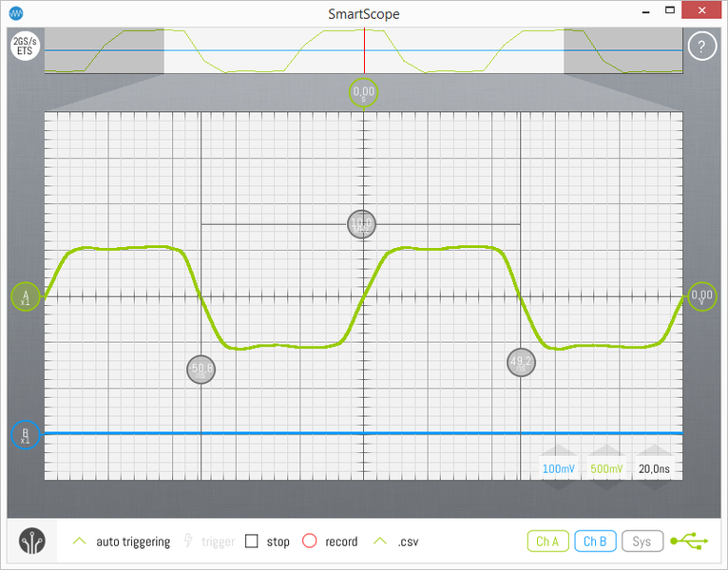Open the 20,0ns timebase selector

pyautogui.click(x=654, y=468)
